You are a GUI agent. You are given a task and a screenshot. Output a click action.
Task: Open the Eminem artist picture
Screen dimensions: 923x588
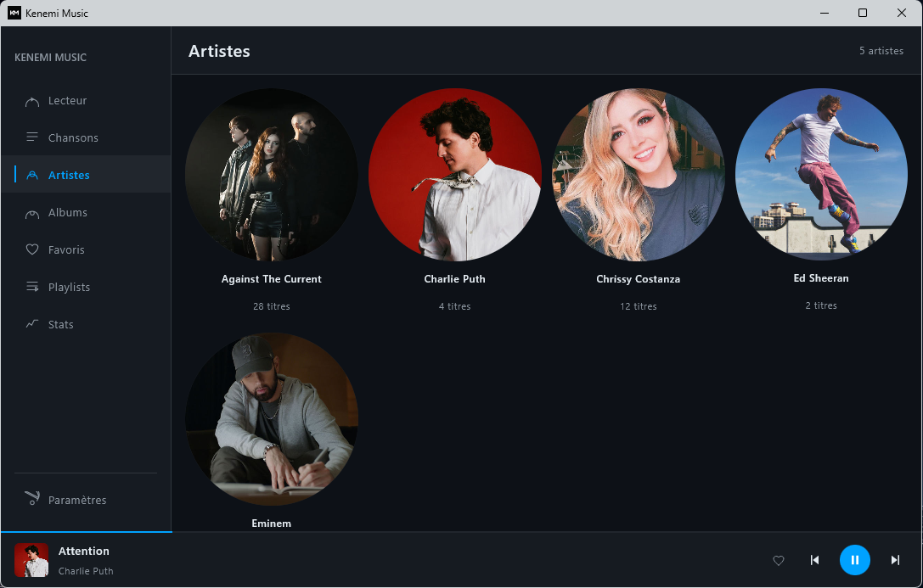(272, 419)
